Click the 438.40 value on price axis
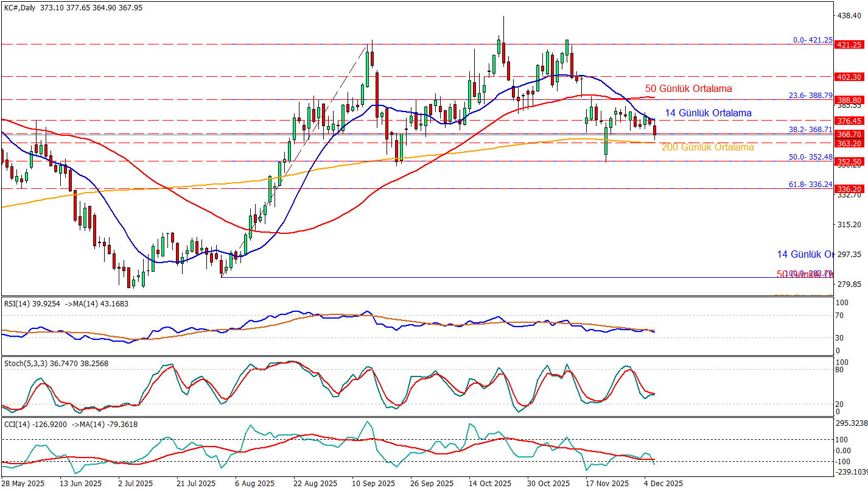Viewport: 868px width, 491px height. coord(849,15)
